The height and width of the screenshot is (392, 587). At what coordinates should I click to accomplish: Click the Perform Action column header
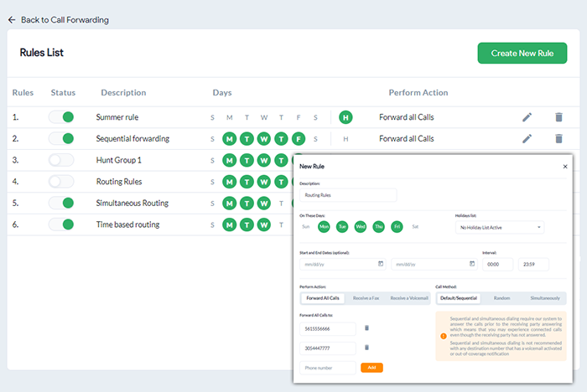(x=418, y=92)
